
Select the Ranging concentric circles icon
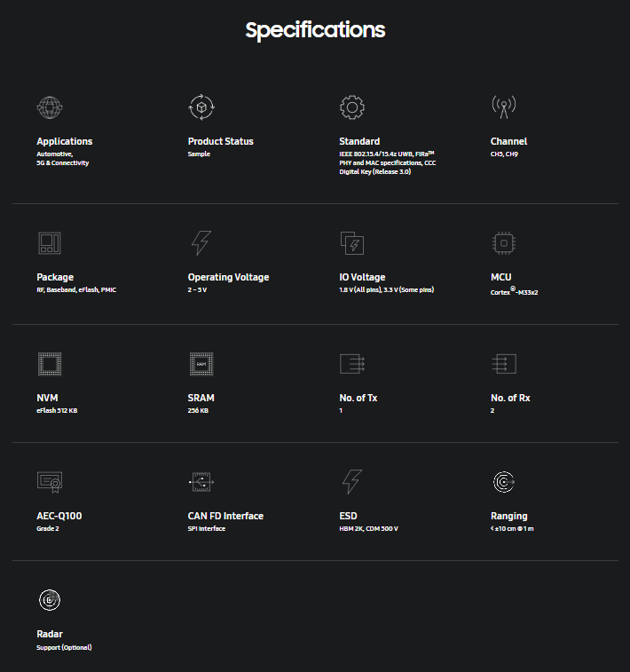click(504, 482)
